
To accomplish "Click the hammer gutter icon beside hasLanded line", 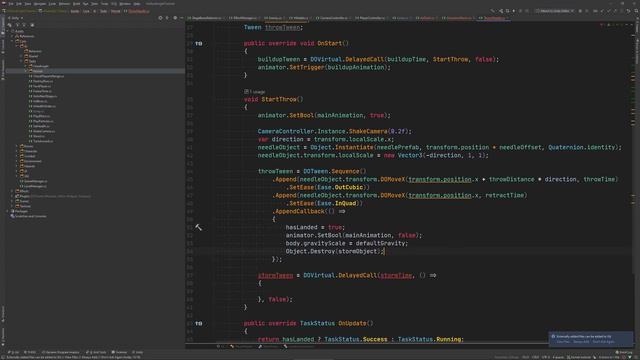I will pos(198,227).
